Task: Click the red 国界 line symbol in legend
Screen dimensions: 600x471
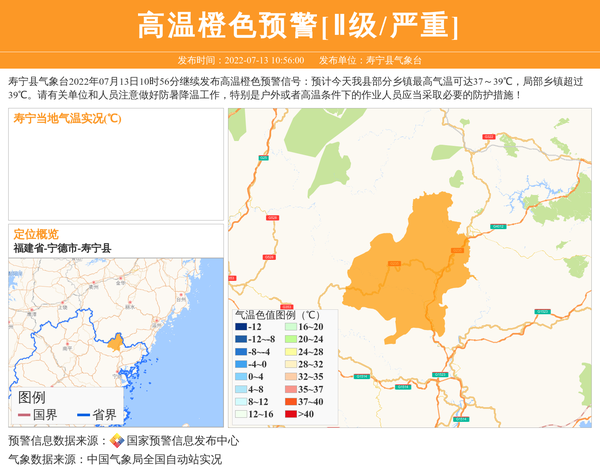Action: click(x=25, y=415)
